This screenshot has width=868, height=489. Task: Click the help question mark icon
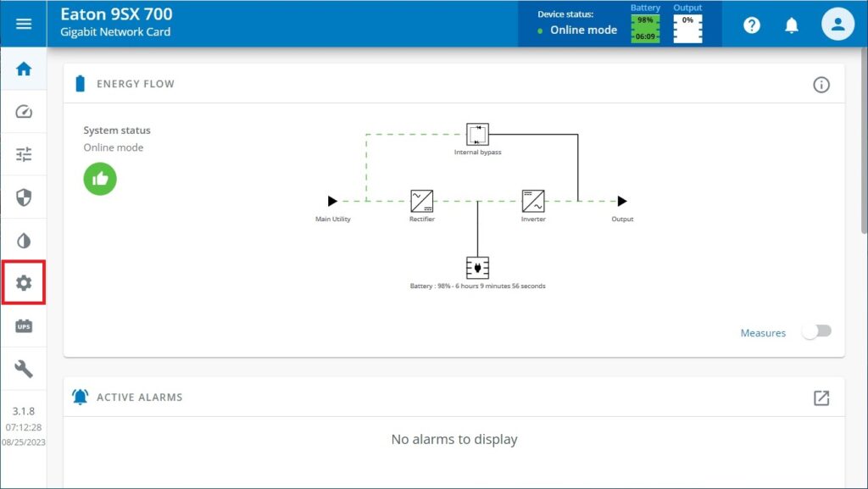coord(752,25)
